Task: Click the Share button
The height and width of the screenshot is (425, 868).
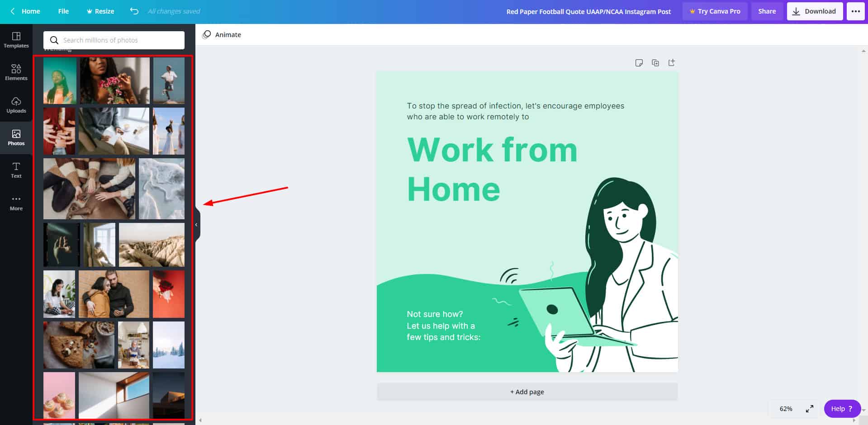Action: tap(767, 11)
